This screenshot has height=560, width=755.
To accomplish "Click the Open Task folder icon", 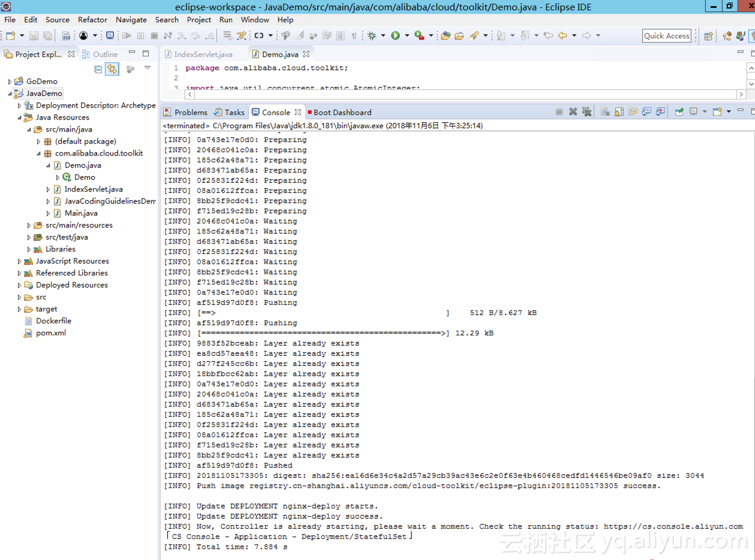I will [x=459, y=36].
